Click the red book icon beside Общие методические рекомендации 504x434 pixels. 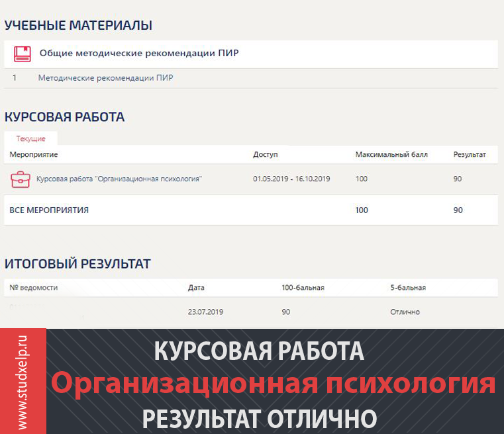22,54
